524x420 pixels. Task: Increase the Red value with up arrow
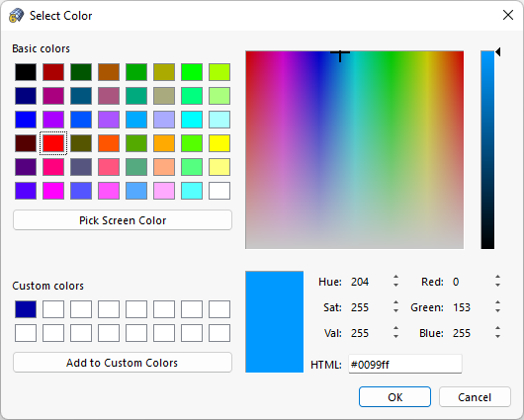pyautogui.click(x=497, y=277)
